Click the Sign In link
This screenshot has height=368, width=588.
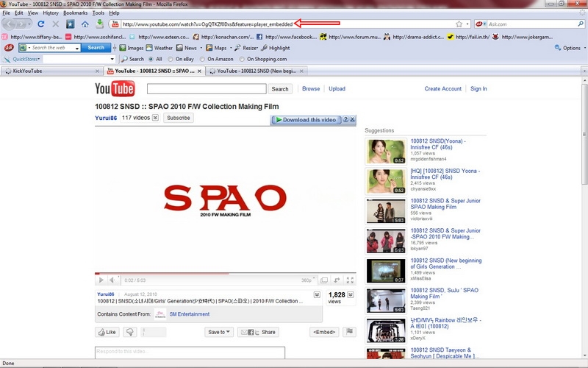pyautogui.click(x=478, y=88)
